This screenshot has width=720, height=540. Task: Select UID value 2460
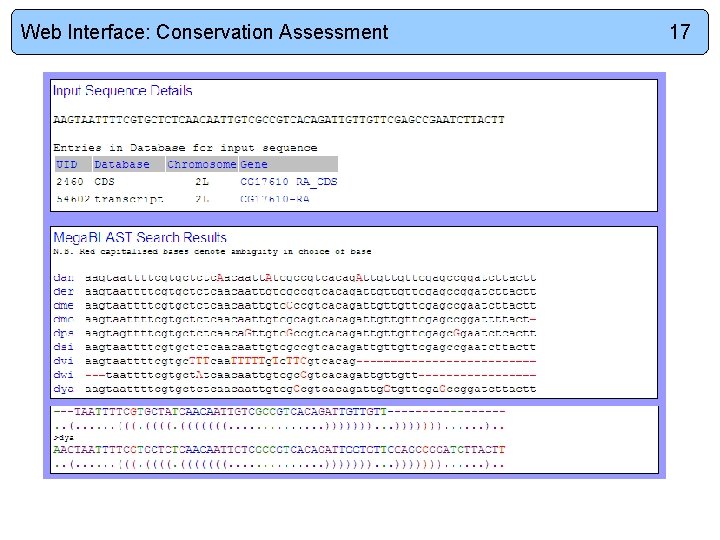[x=70, y=182]
